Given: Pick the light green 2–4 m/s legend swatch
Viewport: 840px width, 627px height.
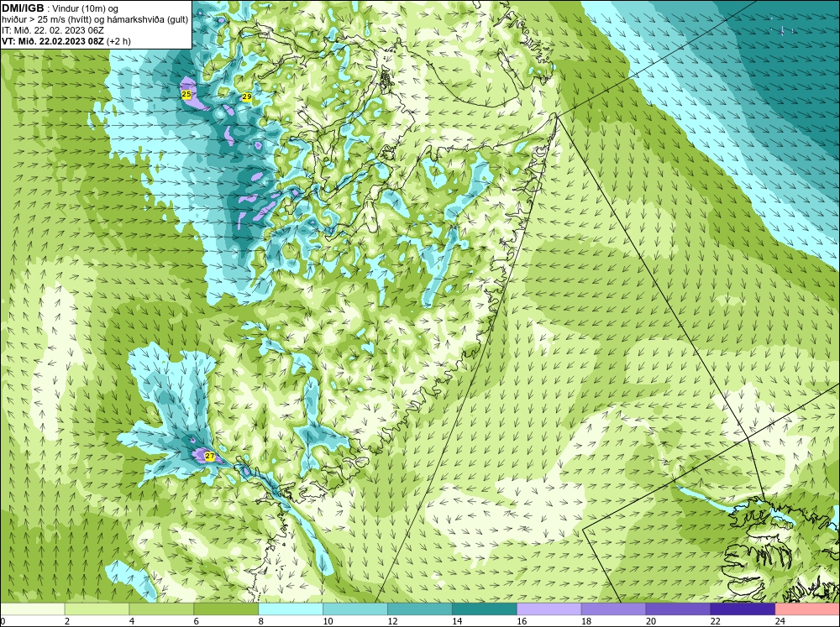Looking at the screenshot, I should [x=97, y=609].
